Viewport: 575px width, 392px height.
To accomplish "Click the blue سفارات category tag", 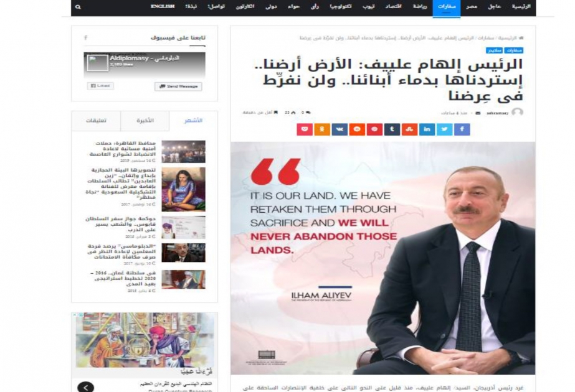I will 514,50.
